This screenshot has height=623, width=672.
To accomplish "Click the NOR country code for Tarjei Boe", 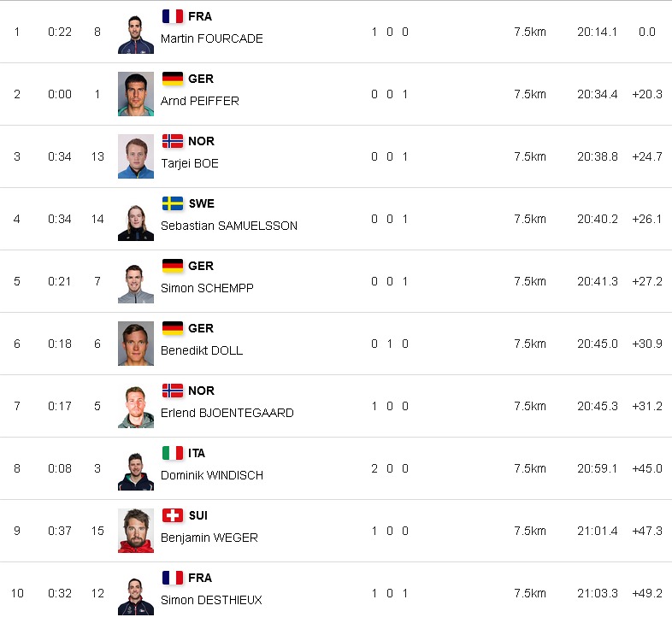I will [201, 141].
